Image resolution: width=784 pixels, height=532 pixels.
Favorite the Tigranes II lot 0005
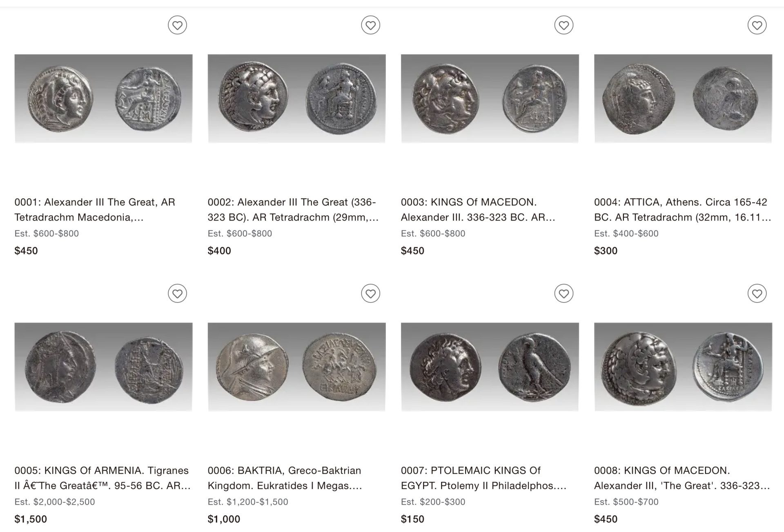tap(177, 294)
